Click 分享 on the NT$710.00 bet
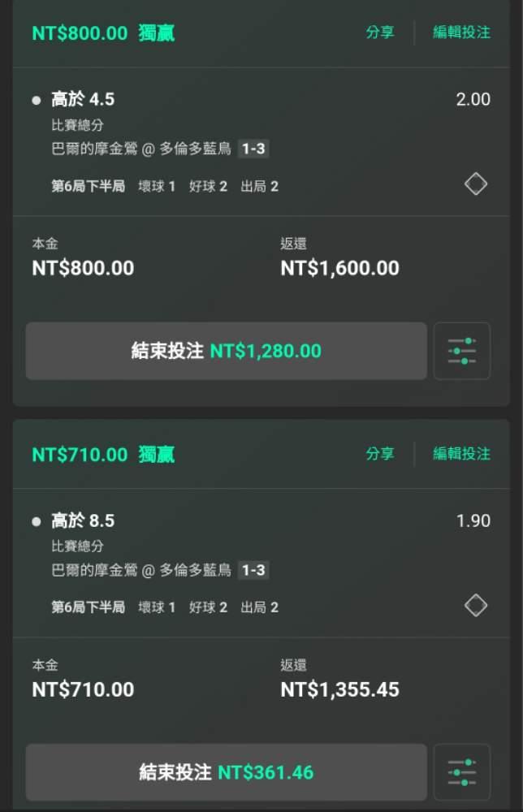This screenshot has width=523, height=812. (380, 454)
